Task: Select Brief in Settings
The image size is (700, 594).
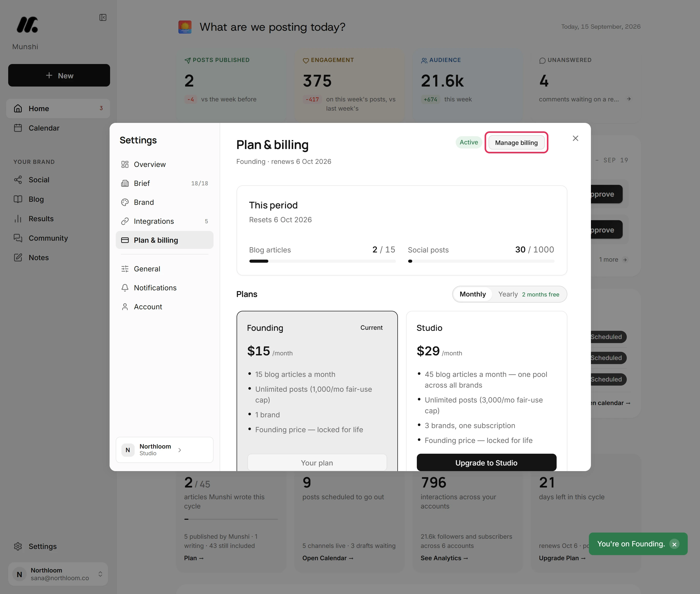Action: (164, 183)
